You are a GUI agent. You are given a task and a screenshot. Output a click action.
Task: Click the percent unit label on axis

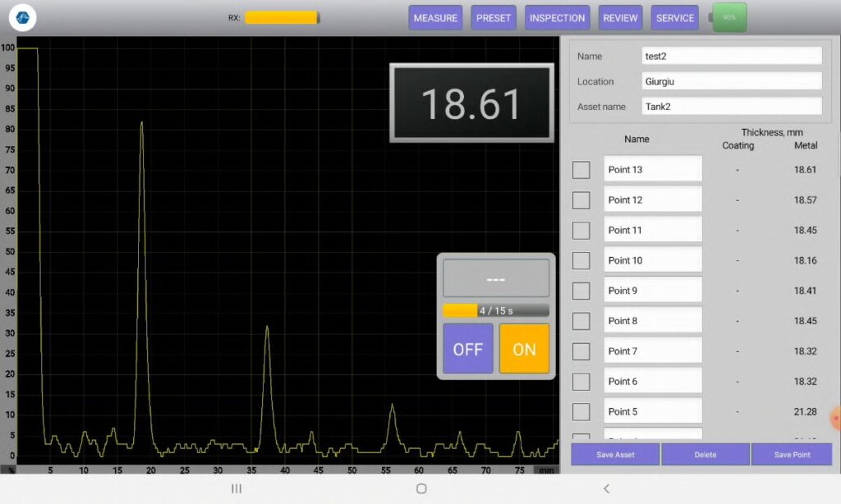11,470
